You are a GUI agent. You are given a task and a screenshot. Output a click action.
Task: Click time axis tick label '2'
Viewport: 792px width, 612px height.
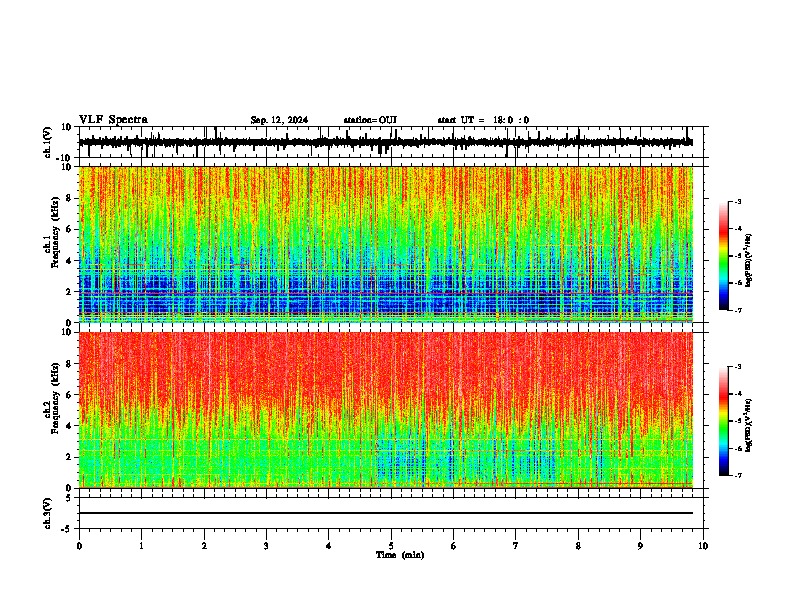pyautogui.click(x=204, y=546)
